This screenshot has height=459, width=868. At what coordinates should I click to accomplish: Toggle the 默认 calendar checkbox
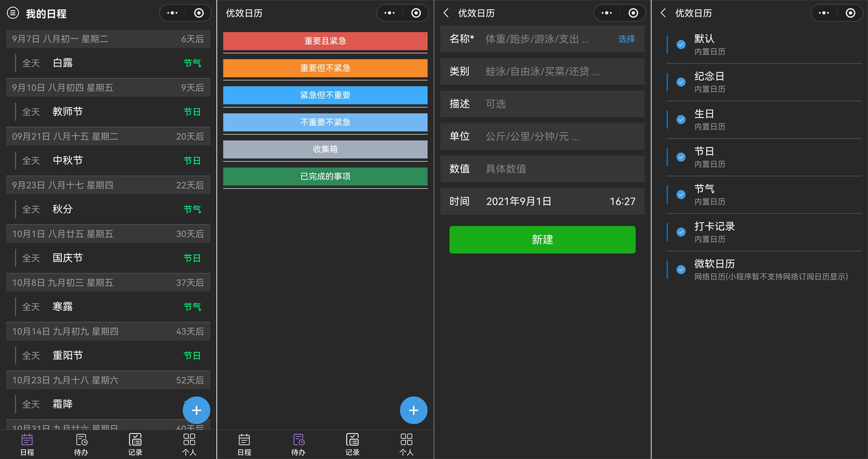[681, 44]
